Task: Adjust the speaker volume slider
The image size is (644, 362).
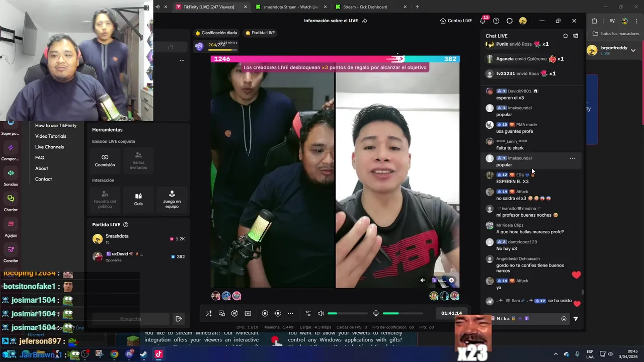Action: click(348, 313)
